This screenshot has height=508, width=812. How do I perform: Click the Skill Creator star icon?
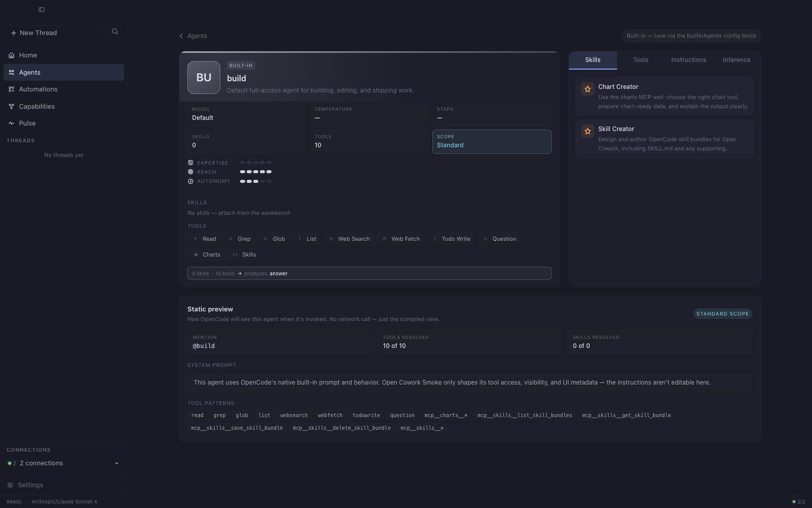588,132
